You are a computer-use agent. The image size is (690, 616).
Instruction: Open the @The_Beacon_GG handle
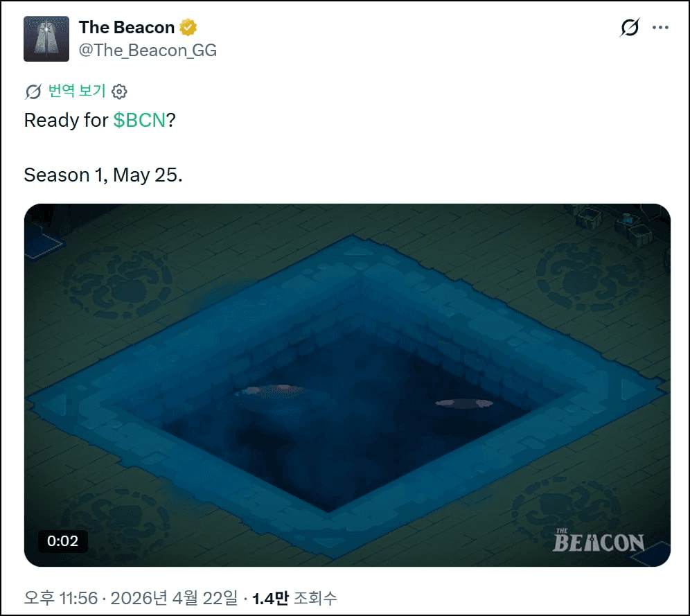tap(148, 50)
